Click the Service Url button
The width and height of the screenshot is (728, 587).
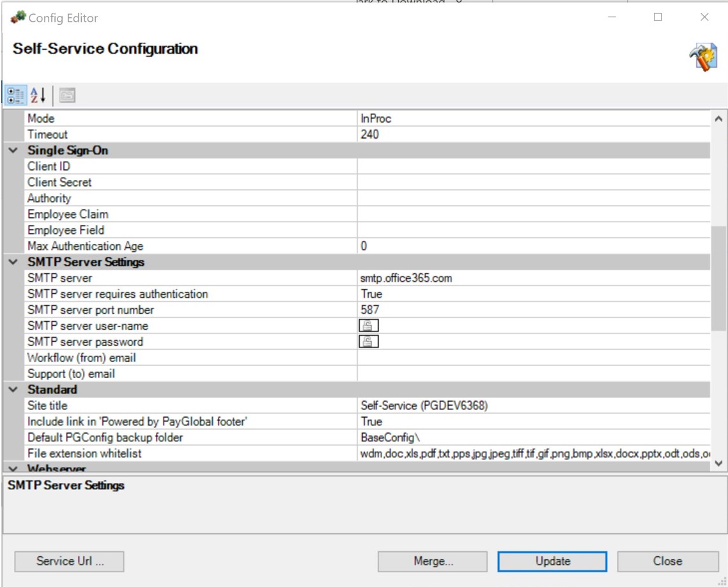(x=68, y=561)
